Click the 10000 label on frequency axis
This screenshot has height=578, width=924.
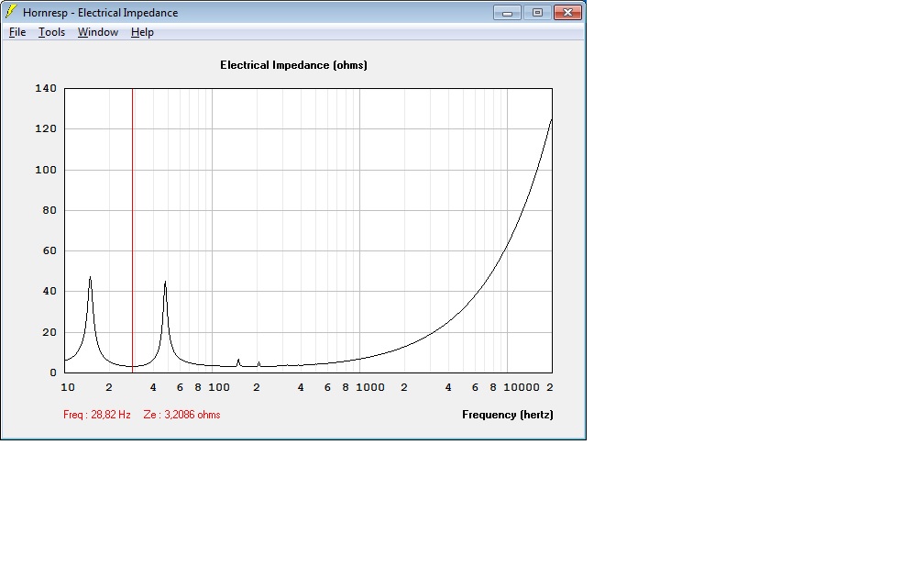click(x=522, y=387)
